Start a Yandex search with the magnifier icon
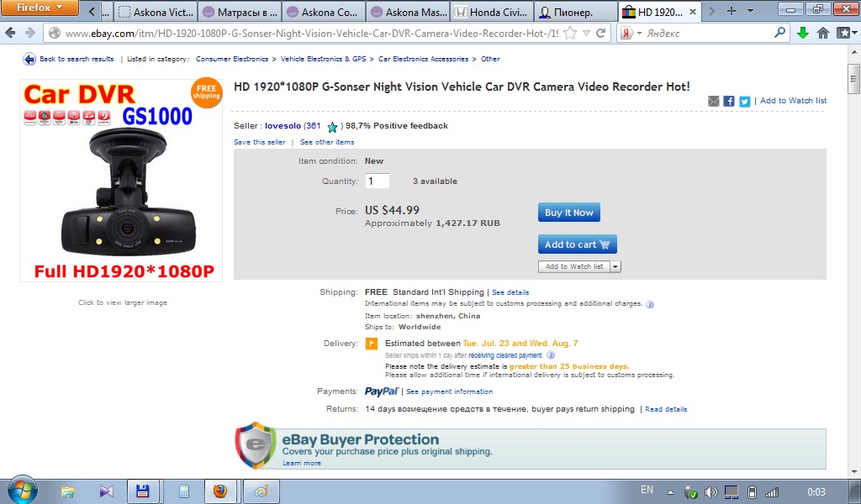The height and width of the screenshot is (504, 861). click(x=779, y=33)
